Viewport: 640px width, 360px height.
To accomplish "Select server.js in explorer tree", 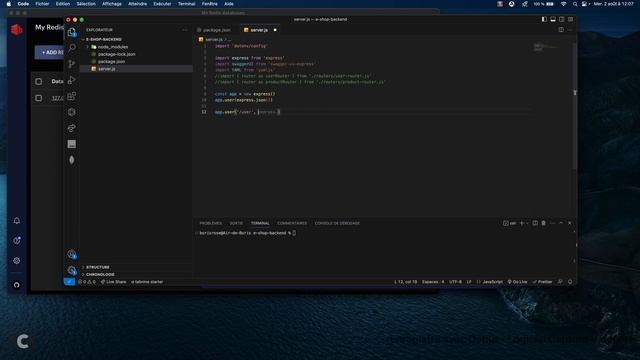I will (x=107, y=69).
